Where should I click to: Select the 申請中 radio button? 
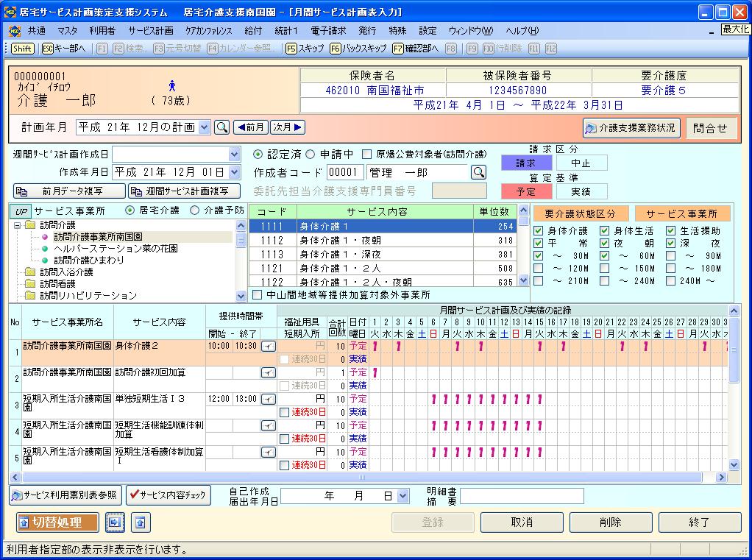pyautogui.click(x=311, y=155)
